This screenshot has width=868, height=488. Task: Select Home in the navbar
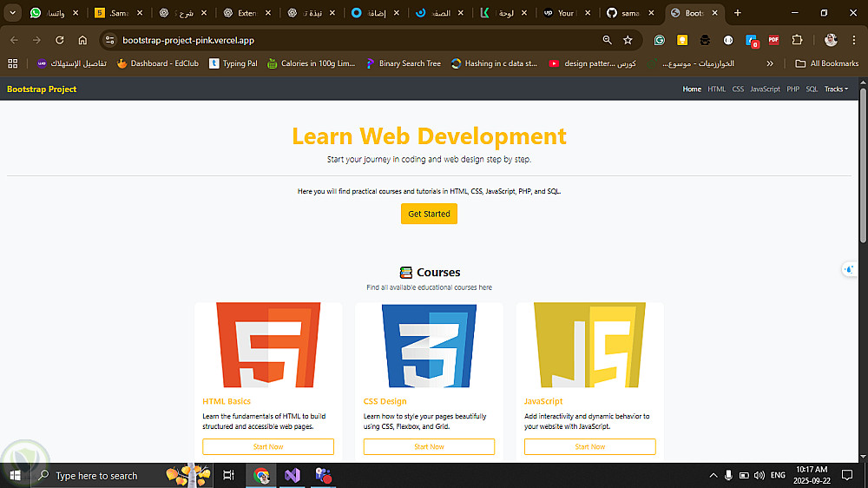[x=692, y=89]
